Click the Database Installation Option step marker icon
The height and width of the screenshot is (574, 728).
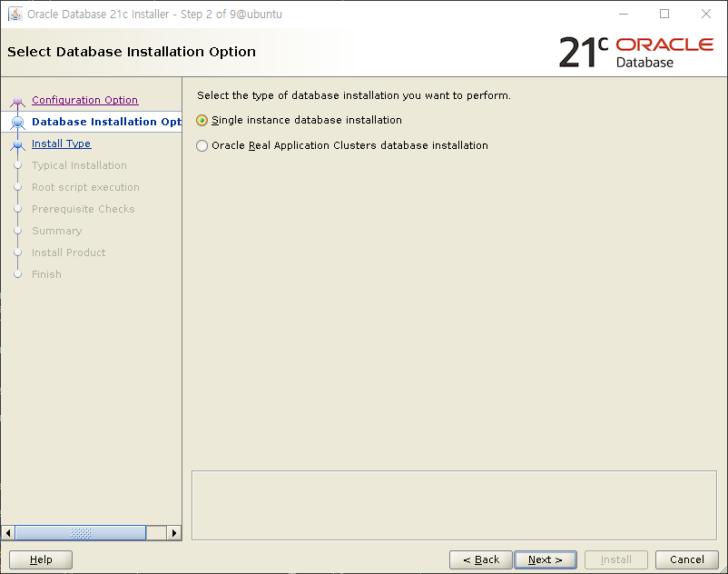point(17,122)
